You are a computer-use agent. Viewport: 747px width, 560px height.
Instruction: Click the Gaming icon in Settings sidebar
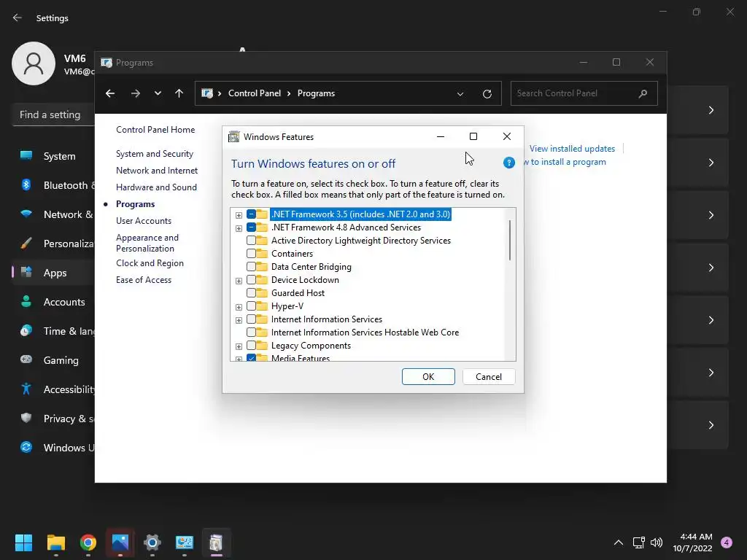26,359
